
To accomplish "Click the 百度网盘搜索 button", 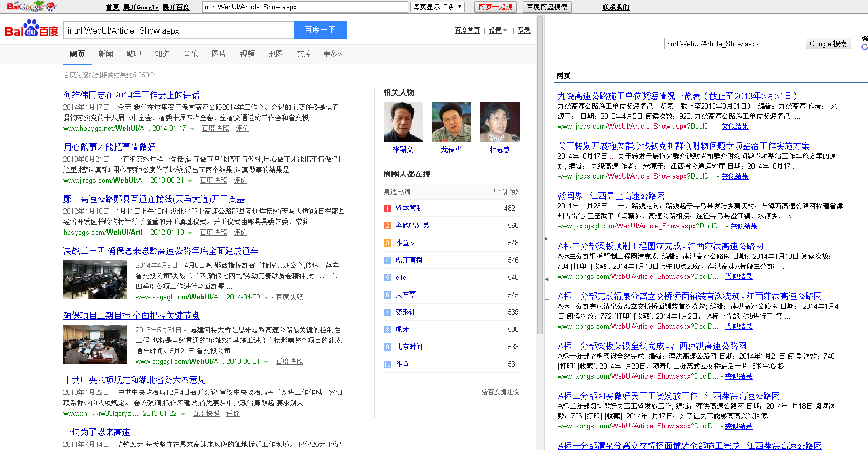I will tap(547, 7).
